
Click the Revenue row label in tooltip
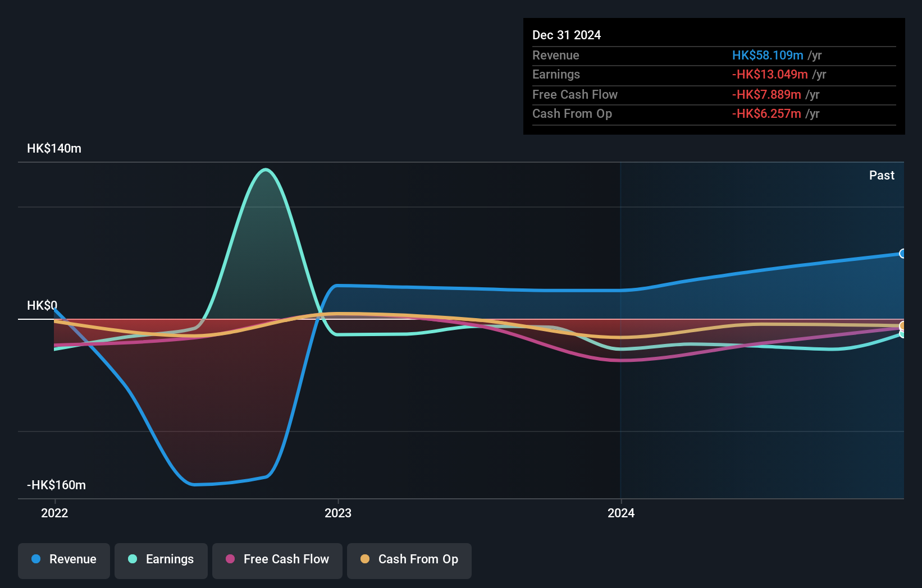pyautogui.click(x=556, y=55)
